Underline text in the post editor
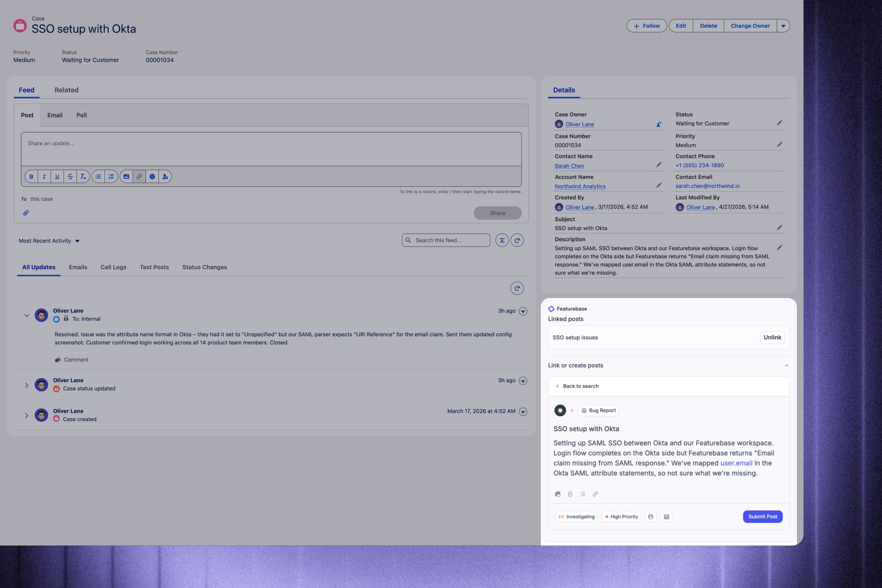 tap(57, 177)
